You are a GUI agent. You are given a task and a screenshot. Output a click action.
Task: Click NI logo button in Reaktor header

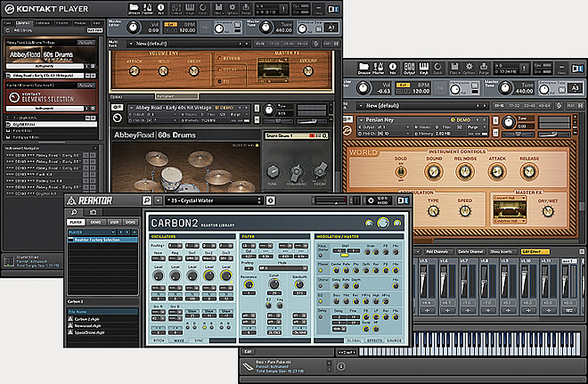tap(403, 200)
